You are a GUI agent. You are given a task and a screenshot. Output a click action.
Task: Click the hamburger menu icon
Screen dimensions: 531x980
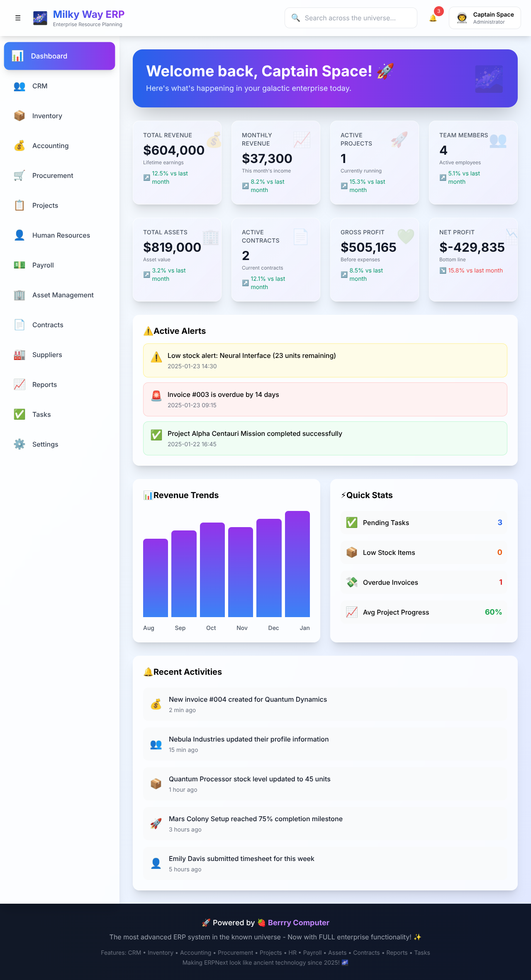[18, 18]
